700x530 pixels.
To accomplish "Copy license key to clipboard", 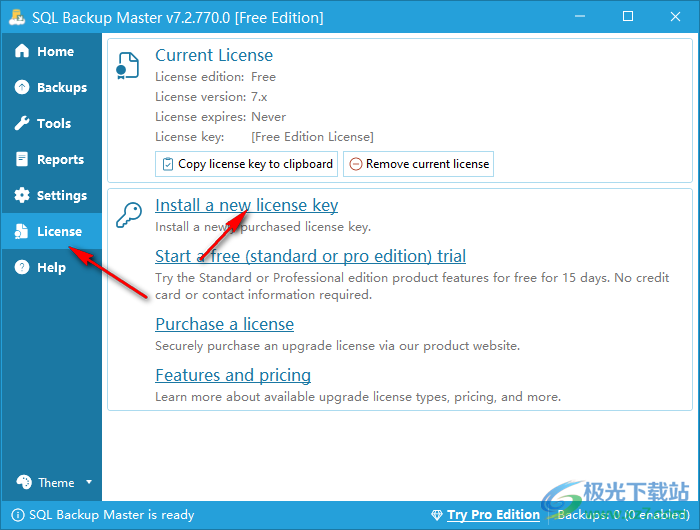I will point(246,164).
